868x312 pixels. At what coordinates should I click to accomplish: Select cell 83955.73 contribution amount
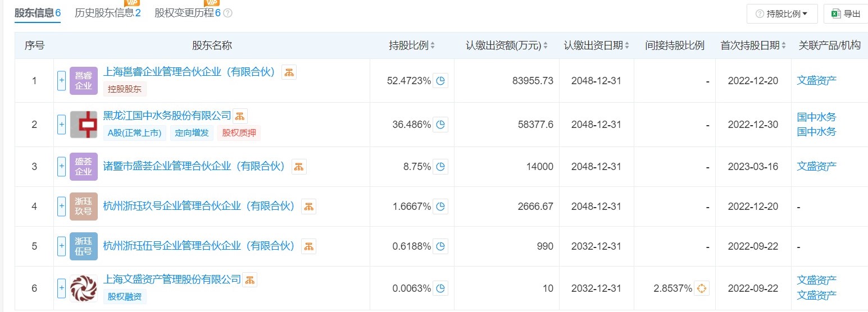(533, 81)
